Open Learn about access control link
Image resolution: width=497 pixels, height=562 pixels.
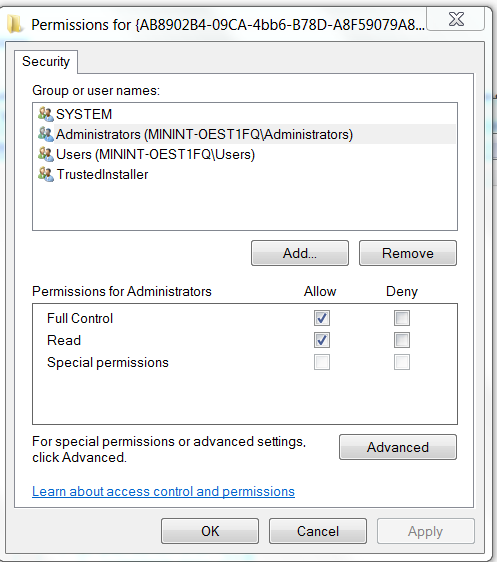(163, 491)
